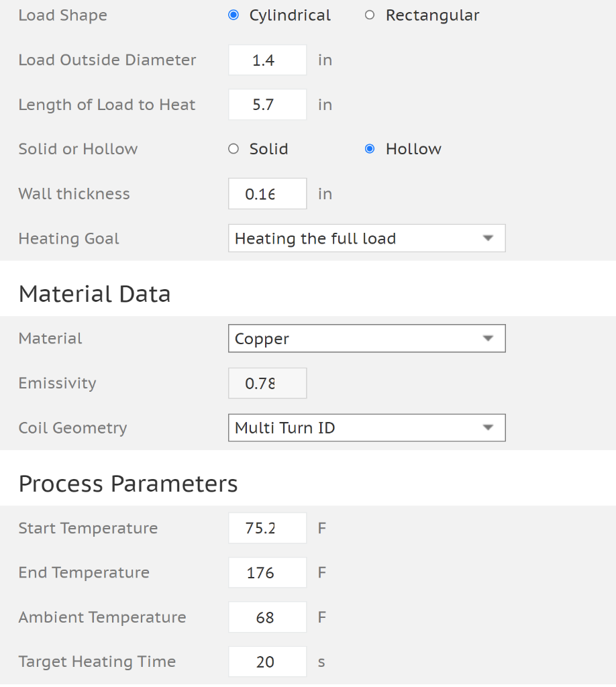Open the Coil Geometry dropdown
This screenshot has height=687, width=616.
coord(366,428)
